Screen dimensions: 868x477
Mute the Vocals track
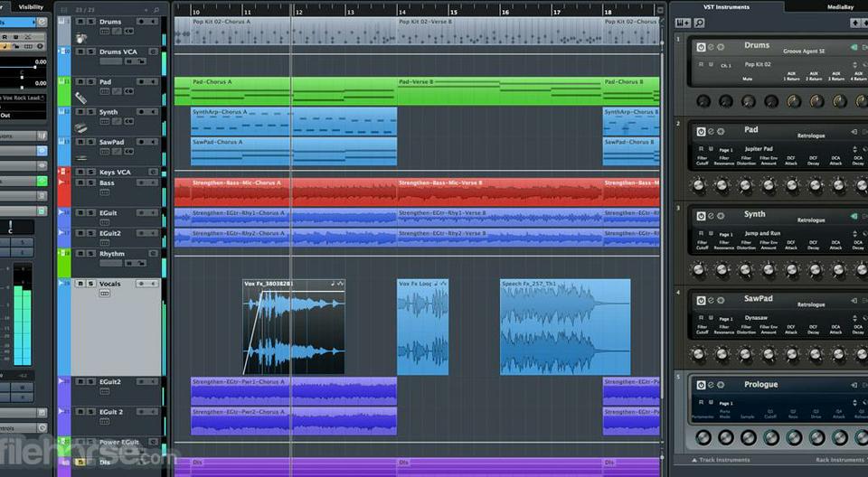click(x=80, y=284)
